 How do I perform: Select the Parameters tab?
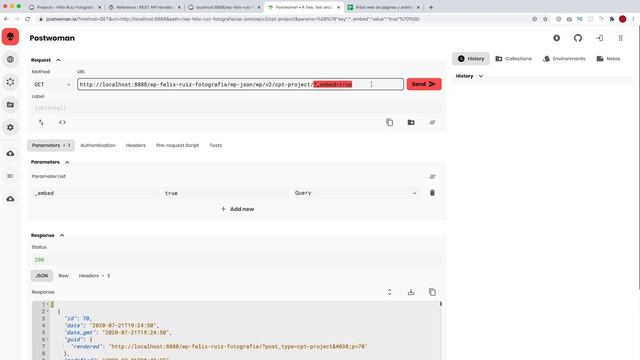click(x=51, y=145)
